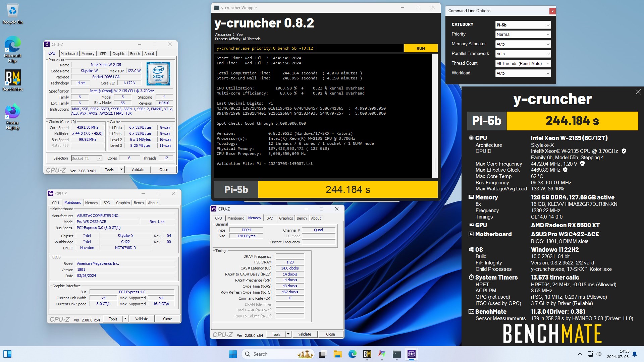Click the '4391.30 MHz' Core Speed value

pos(88,128)
